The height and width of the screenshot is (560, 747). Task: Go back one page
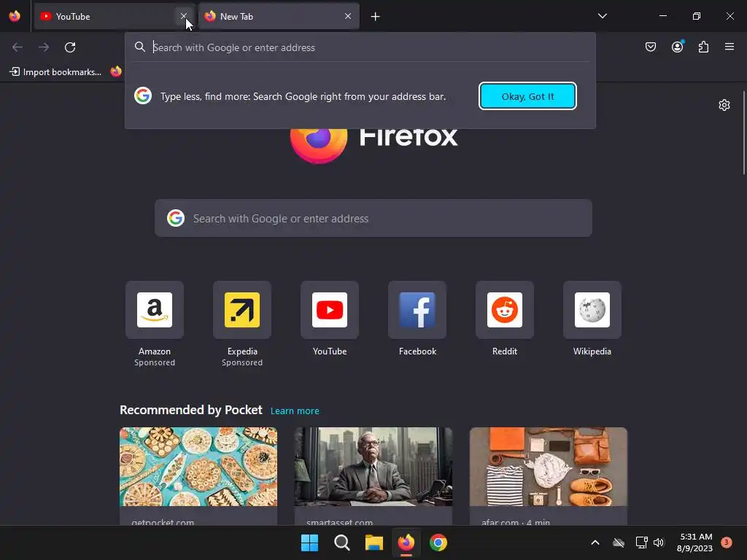pyautogui.click(x=18, y=47)
